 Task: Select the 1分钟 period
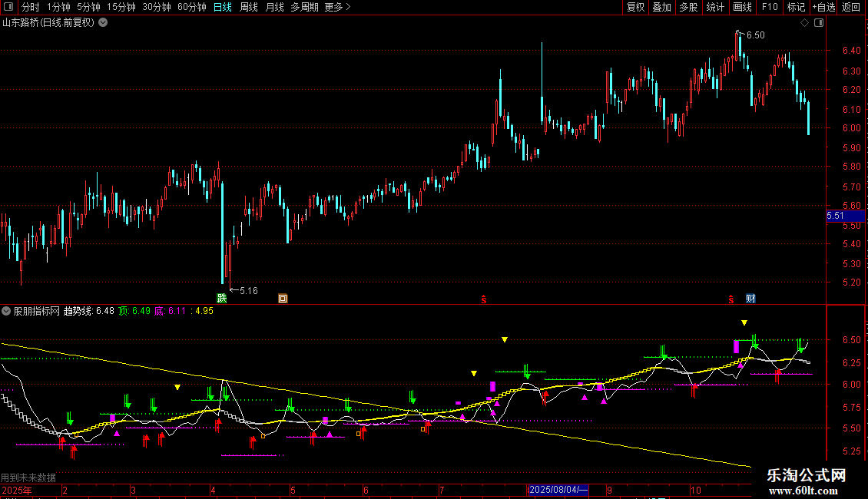pos(58,7)
